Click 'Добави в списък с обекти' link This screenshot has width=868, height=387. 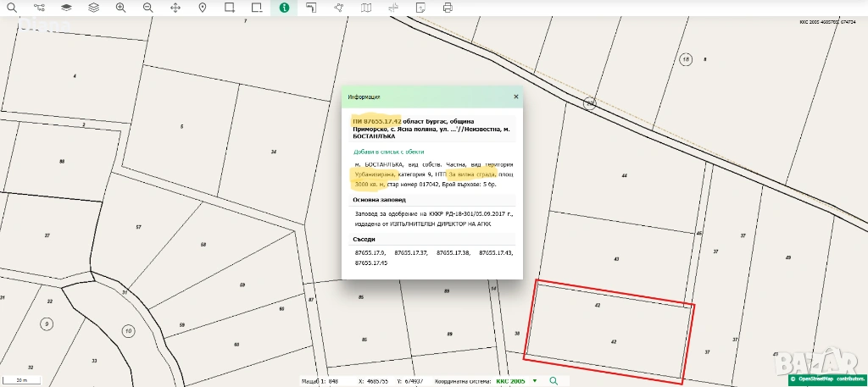(388, 152)
